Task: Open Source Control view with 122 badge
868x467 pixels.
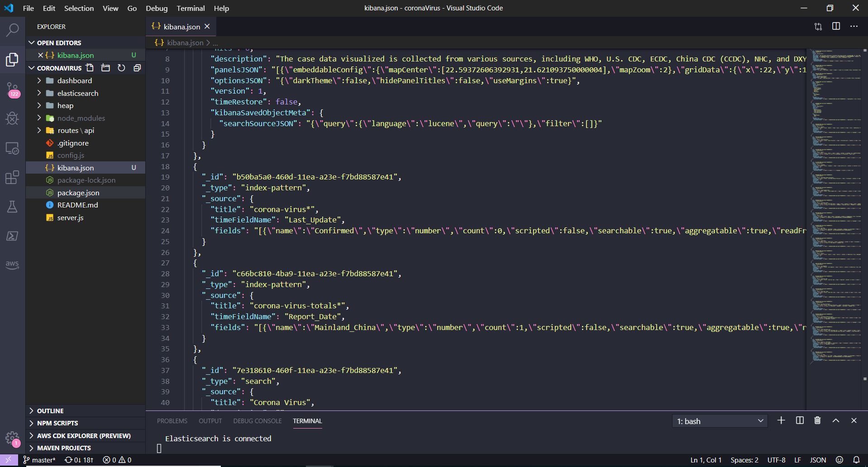Action: pos(12,90)
